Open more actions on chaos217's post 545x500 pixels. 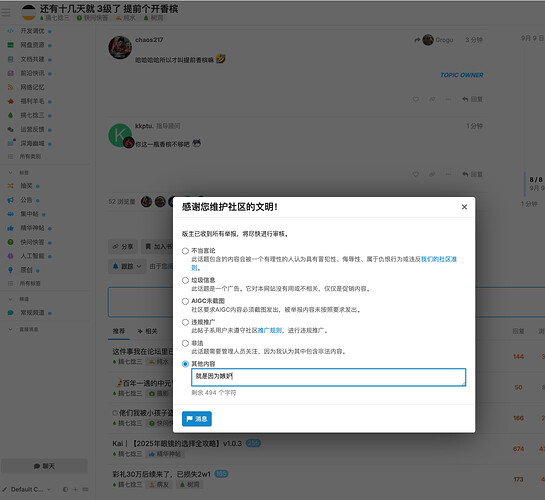pos(448,99)
